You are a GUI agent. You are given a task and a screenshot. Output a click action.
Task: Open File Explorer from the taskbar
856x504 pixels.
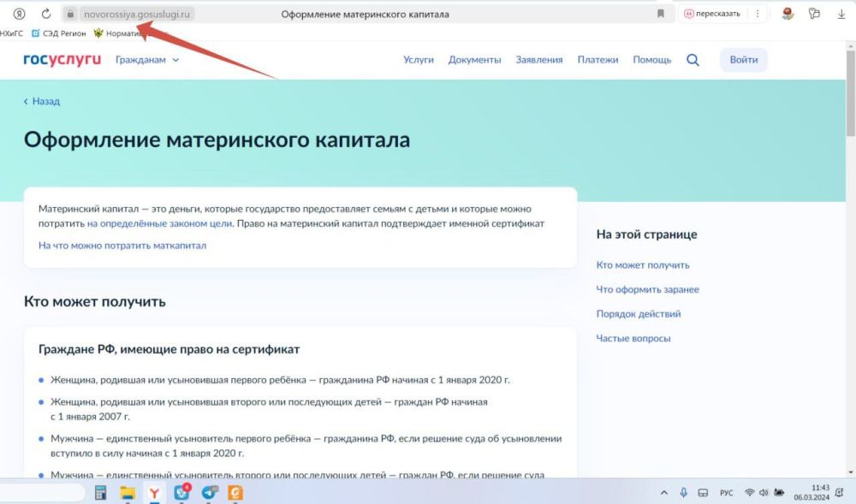(x=128, y=492)
